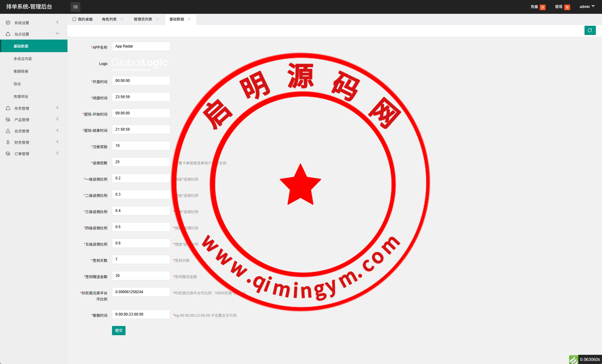
Task: Close the 管理员列表 tab
Action: [x=157, y=19]
